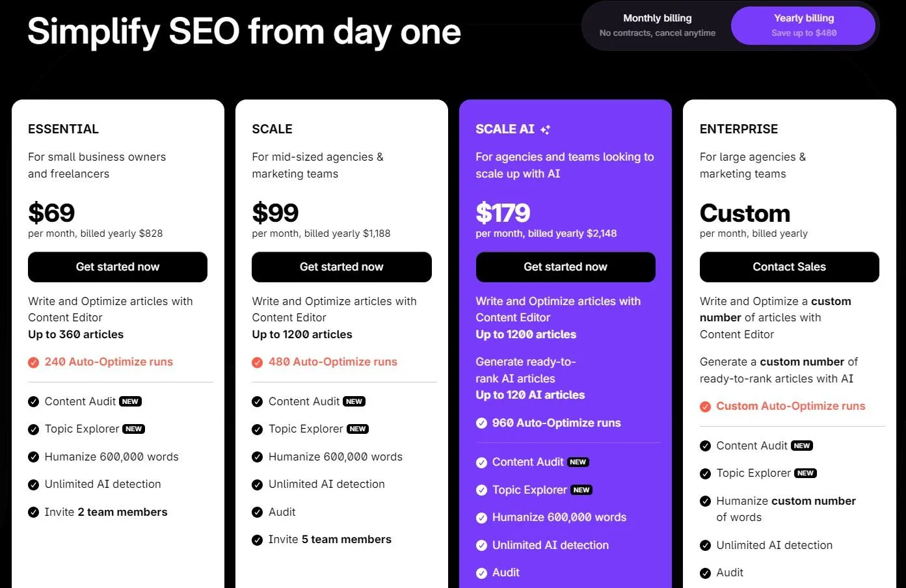Click Contact Sales for Enterprise
The image size is (906, 588).
790,267
